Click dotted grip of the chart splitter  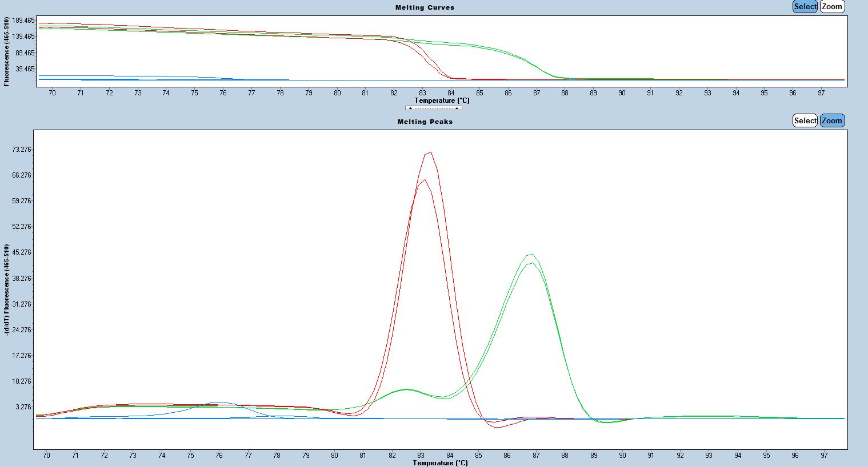point(433,108)
